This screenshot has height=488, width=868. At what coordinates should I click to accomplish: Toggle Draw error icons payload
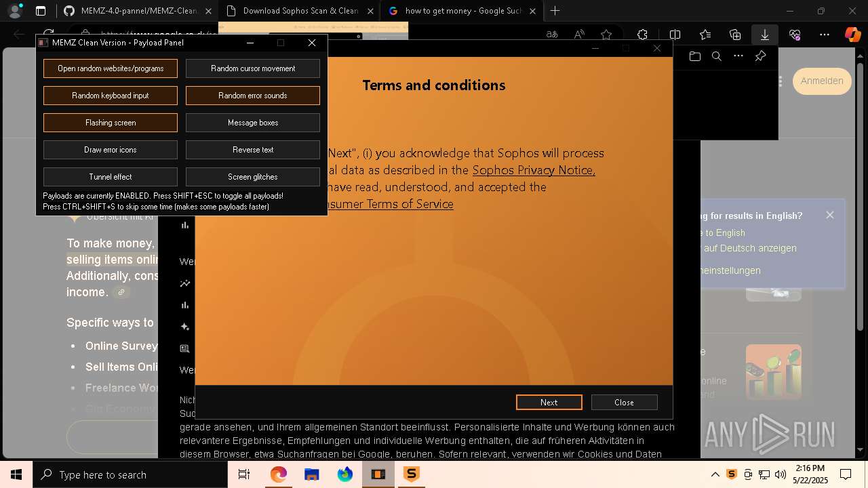click(x=111, y=150)
